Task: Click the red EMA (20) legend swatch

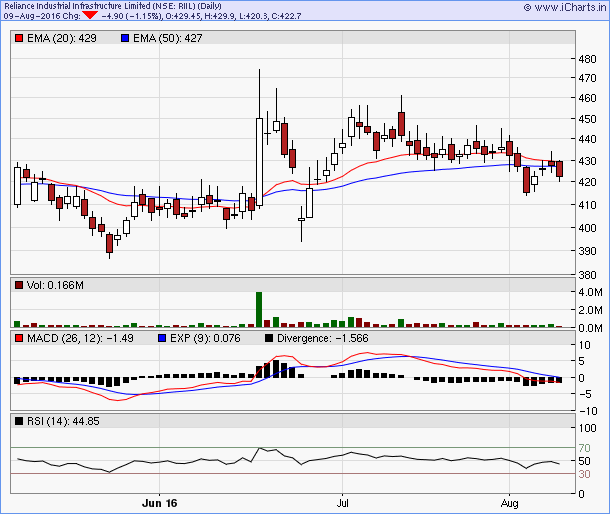Action: 19,38
